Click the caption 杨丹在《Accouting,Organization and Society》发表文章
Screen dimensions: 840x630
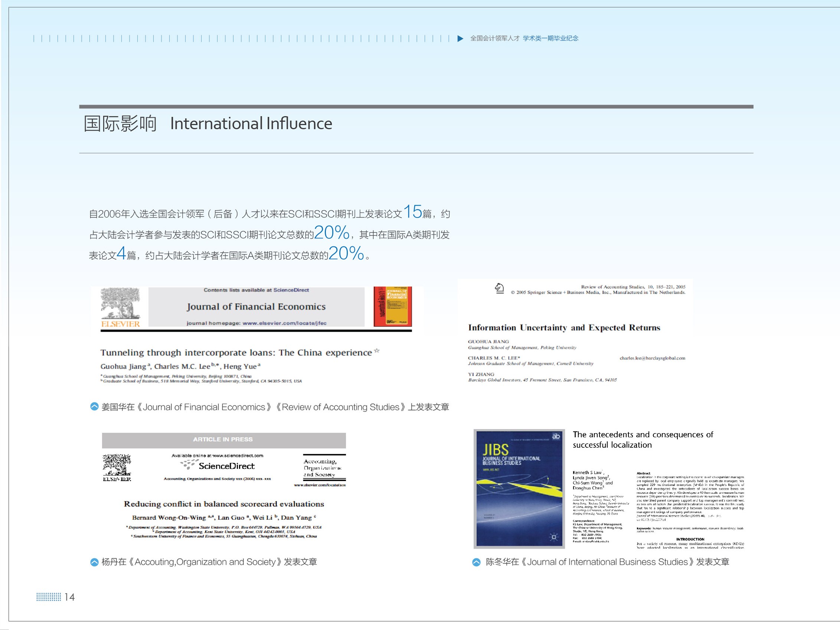[209, 562]
